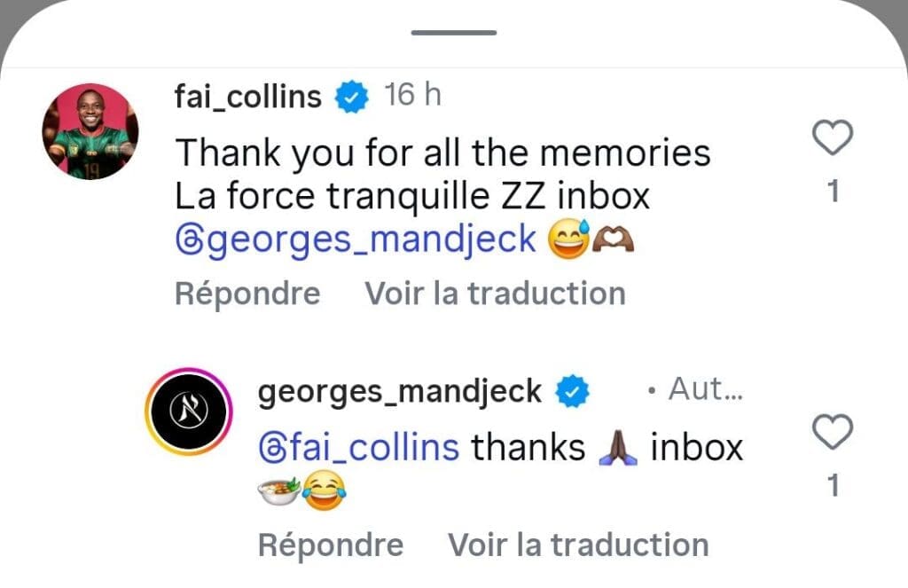Tap the 16 h timestamp
This screenshot has width=908, height=588.
pos(413,94)
